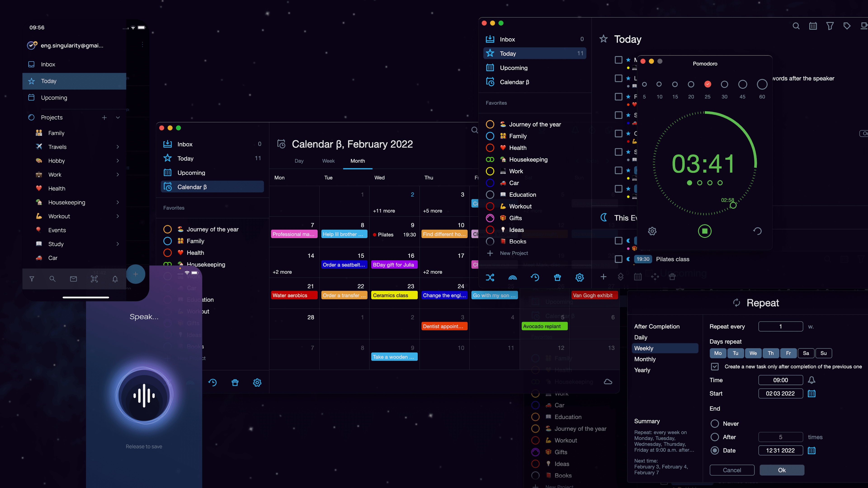
Task: Click shuffle icon in Today window sidebar footer
Action: tap(490, 277)
